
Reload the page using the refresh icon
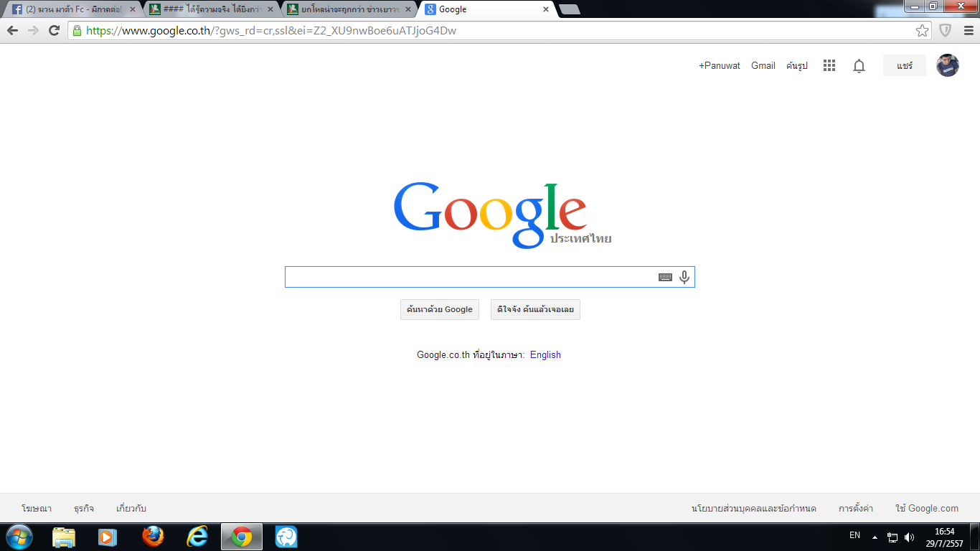pyautogui.click(x=54, y=31)
